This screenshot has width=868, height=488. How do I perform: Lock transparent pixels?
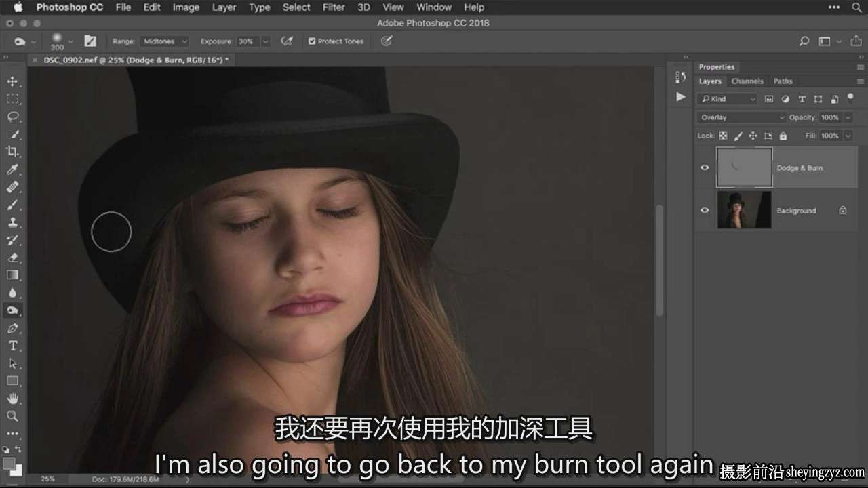[x=723, y=136]
